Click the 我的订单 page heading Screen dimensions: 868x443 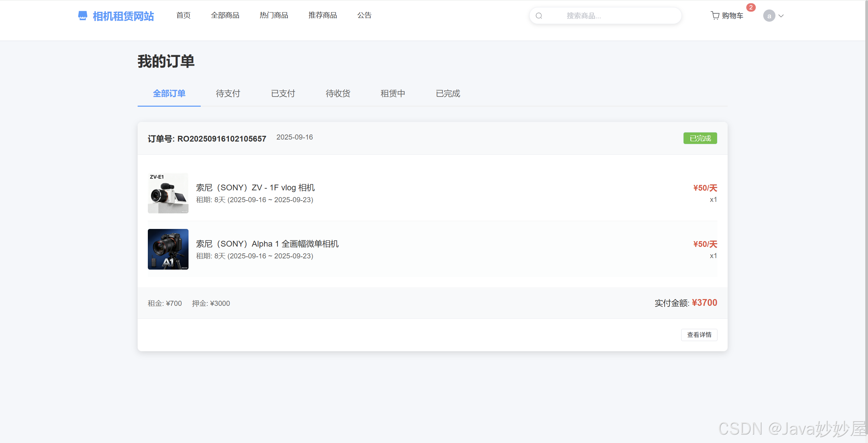(166, 62)
